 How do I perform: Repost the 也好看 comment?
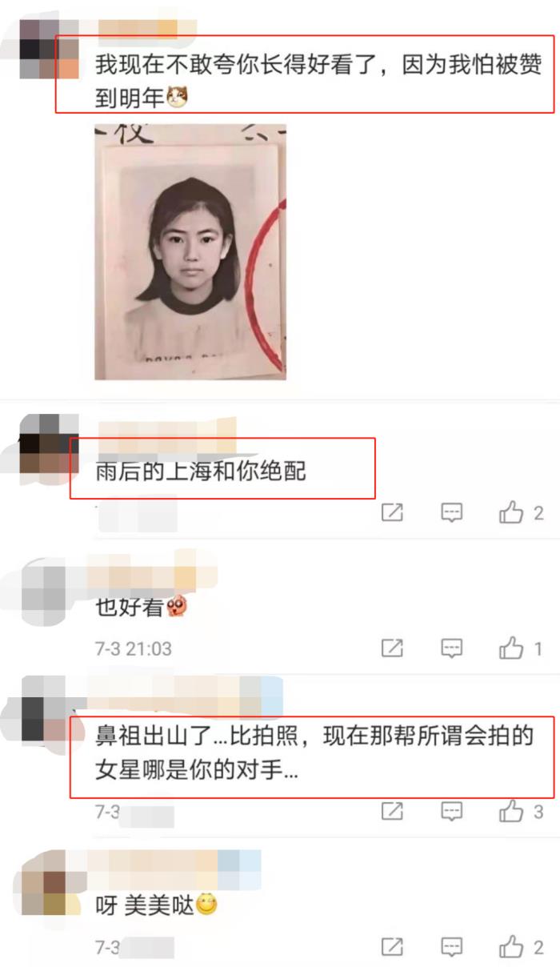pyautogui.click(x=391, y=648)
